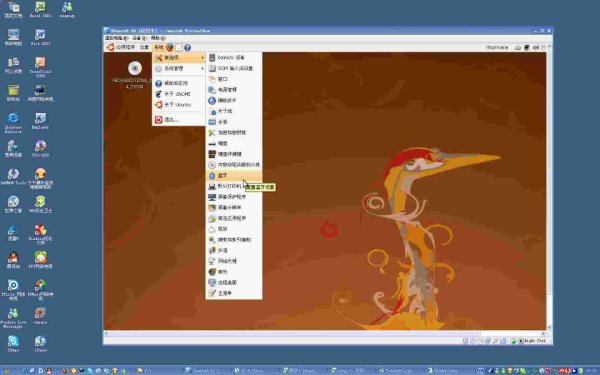This screenshot has width=600, height=375.
Task: Open 键盘快捷键 keyboard shortcuts
Action: tap(234, 154)
